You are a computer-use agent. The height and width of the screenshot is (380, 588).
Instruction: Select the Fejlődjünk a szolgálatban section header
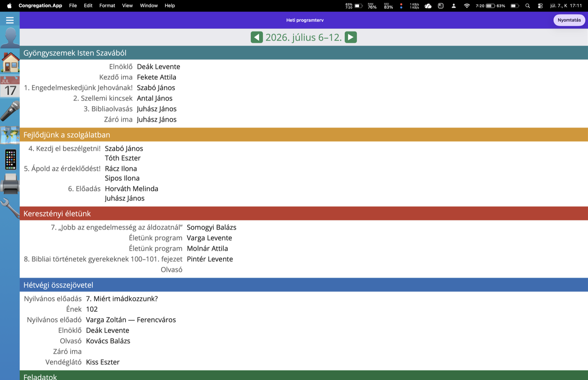click(x=304, y=135)
